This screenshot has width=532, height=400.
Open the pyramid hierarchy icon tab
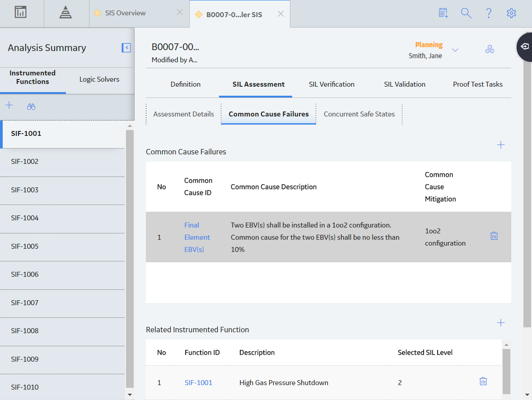tap(65, 13)
